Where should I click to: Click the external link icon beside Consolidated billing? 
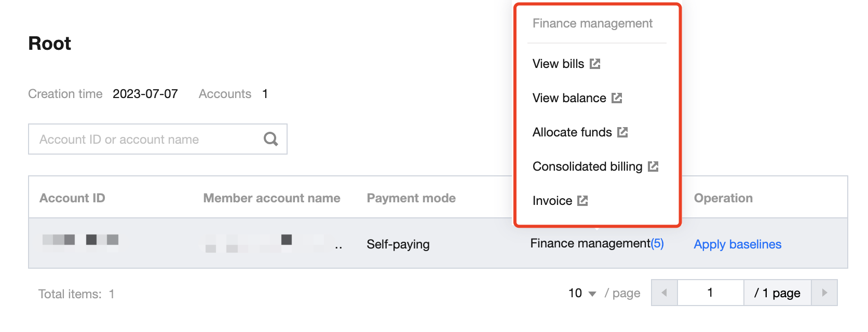point(653,167)
